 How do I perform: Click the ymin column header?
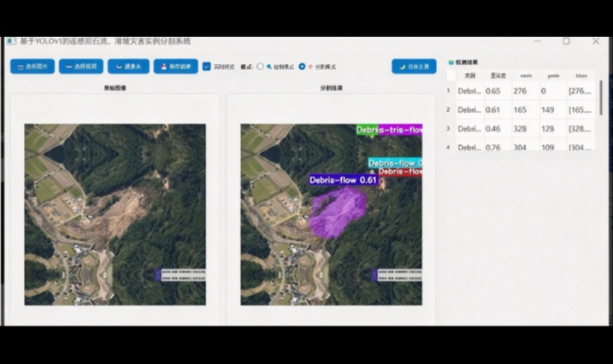coord(553,76)
